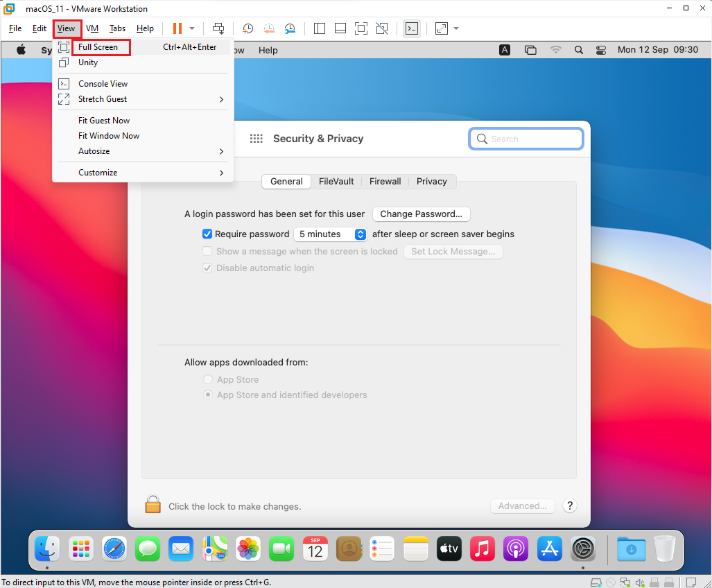The height and width of the screenshot is (588, 712).
Task: Expand the Customize submenu
Action: coord(141,173)
